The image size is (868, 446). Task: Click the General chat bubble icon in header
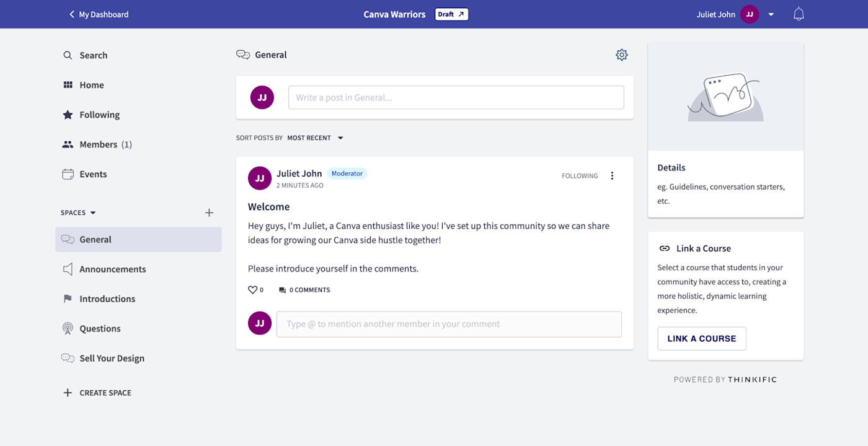click(x=243, y=55)
